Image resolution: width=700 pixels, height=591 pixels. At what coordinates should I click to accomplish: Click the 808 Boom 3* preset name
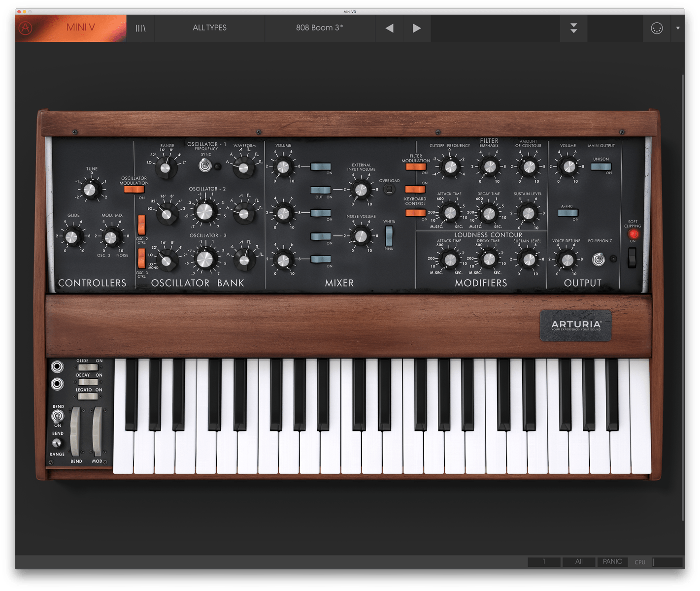click(x=320, y=28)
